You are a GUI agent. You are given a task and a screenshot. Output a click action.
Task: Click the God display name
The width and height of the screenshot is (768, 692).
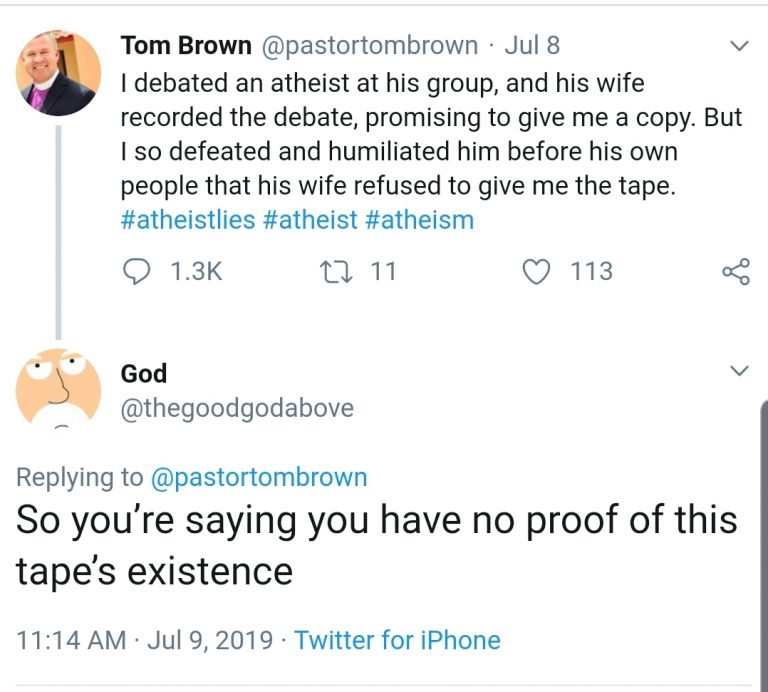(144, 373)
